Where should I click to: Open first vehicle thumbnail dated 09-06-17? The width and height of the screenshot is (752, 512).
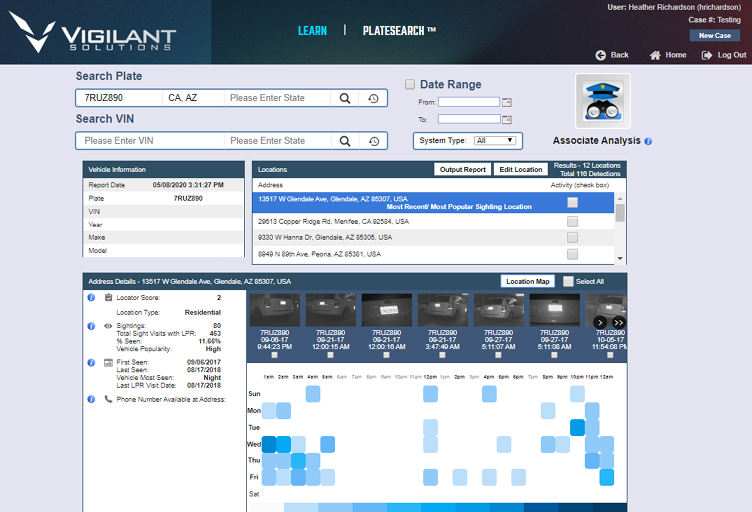coord(273,310)
